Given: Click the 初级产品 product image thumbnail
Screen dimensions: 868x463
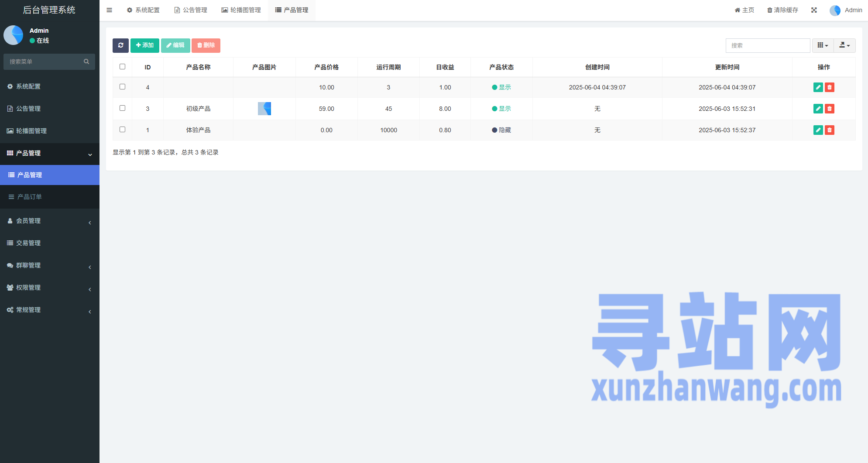Looking at the screenshot, I should click(x=264, y=109).
